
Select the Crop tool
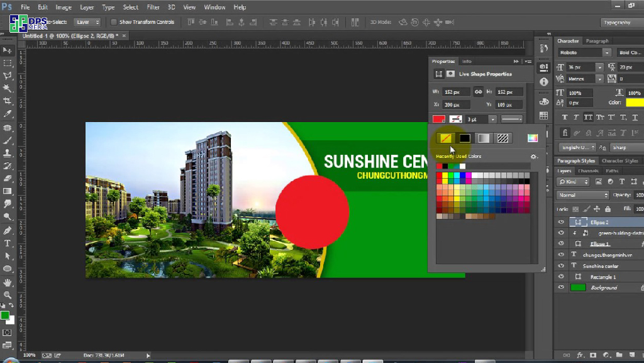coord(8,101)
